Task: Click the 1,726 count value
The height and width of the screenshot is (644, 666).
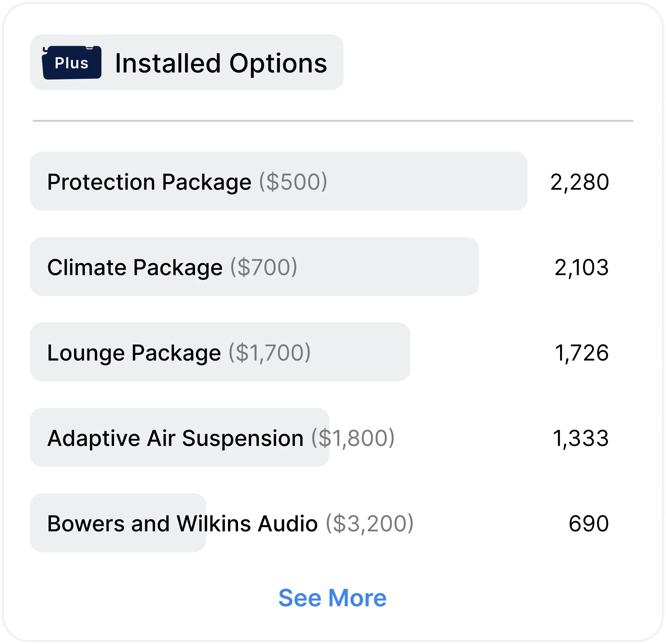Action: point(581,353)
